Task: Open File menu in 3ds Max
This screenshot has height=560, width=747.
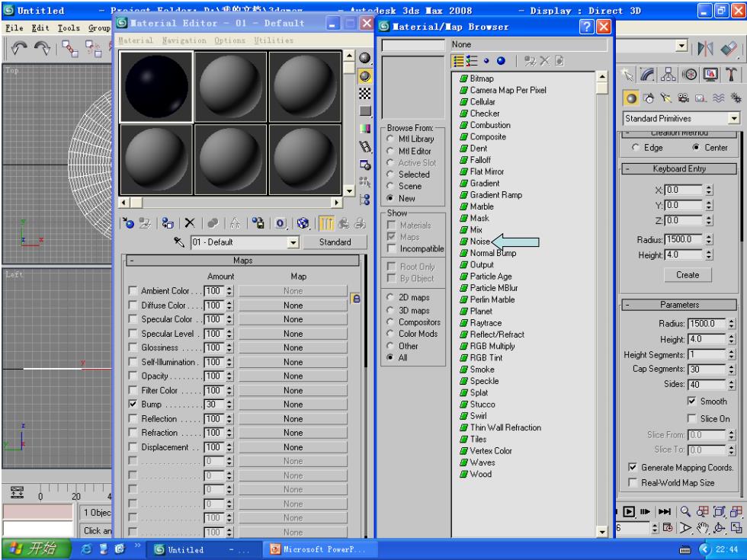Action: 14,28
